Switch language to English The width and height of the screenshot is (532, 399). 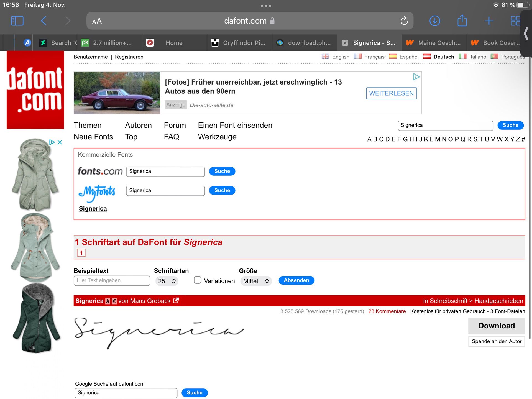click(x=336, y=57)
